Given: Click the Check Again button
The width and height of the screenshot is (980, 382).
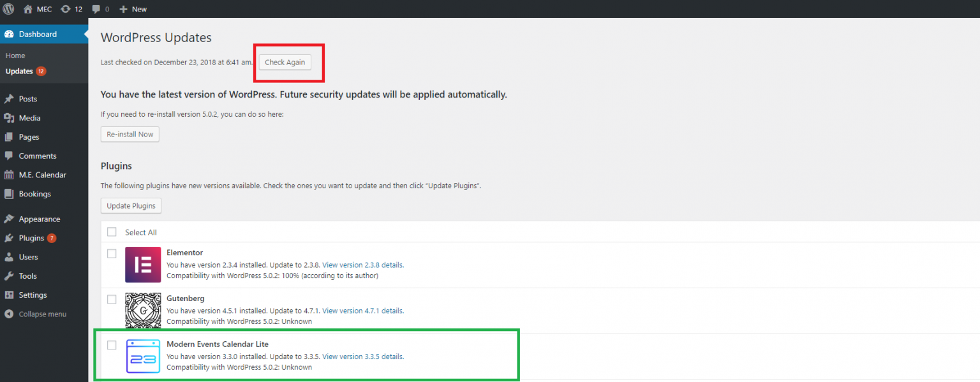Looking at the screenshot, I should pyautogui.click(x=285, y=62).
